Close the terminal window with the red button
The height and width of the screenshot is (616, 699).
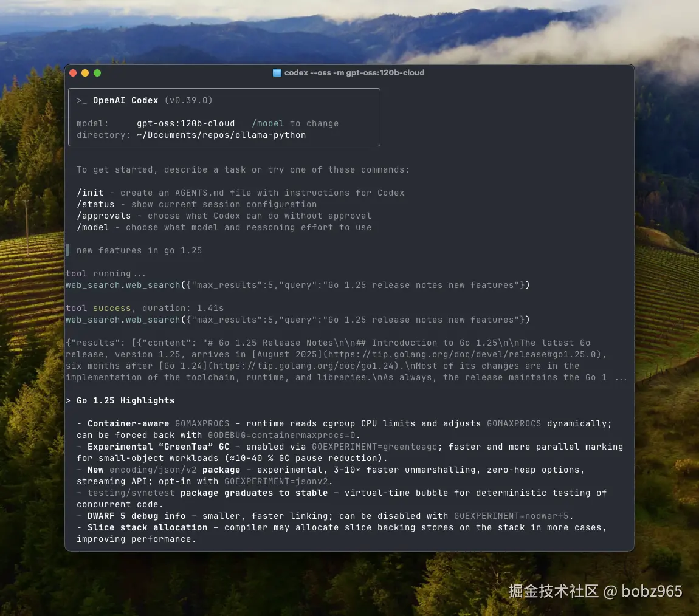click(73, 73)
